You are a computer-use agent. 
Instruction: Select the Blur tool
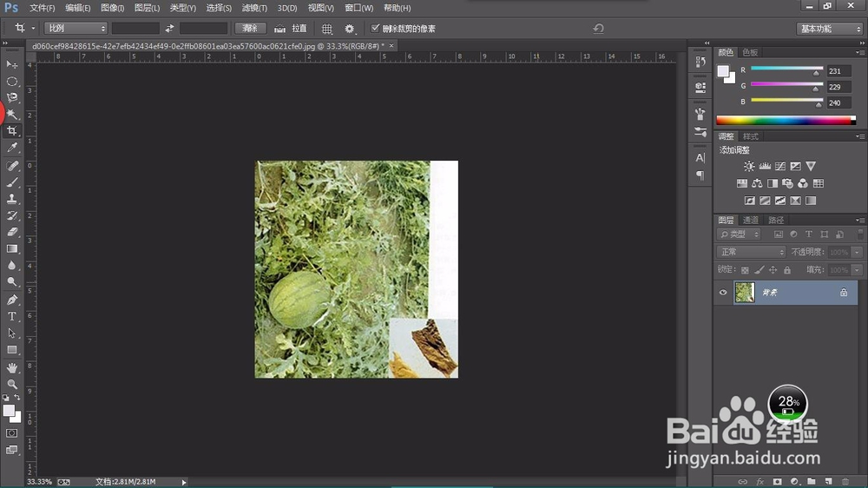click(11, 266)
